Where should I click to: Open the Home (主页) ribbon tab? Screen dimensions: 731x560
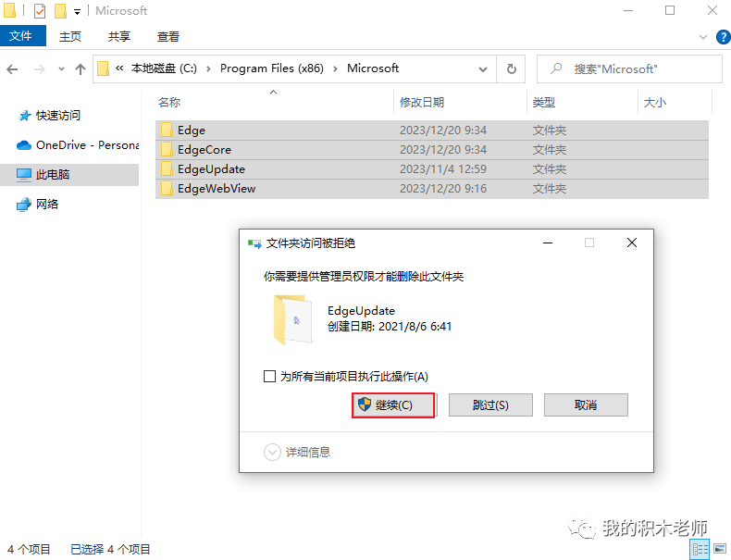click(x=70, y=36)
